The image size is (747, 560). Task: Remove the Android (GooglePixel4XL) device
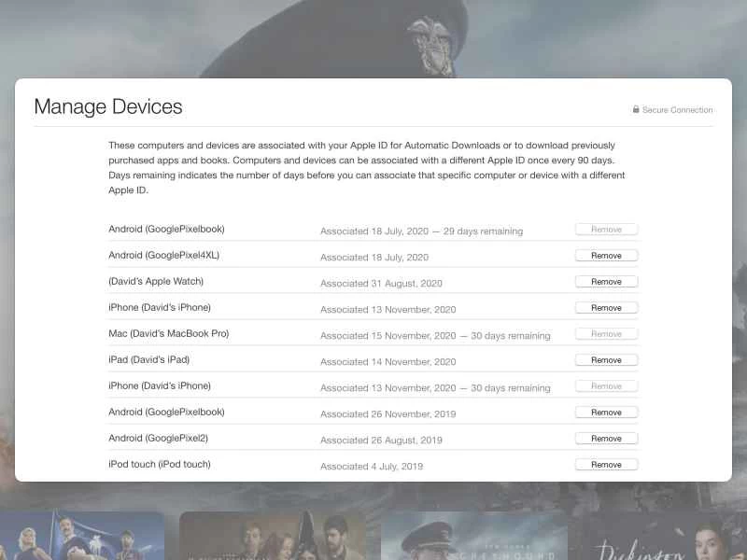point(606,255)
